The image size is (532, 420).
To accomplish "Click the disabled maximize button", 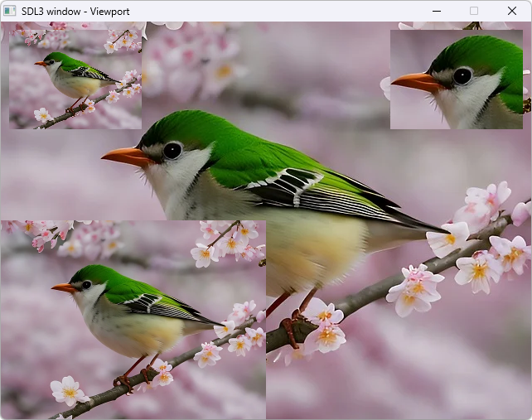I will tap(474, 11).
